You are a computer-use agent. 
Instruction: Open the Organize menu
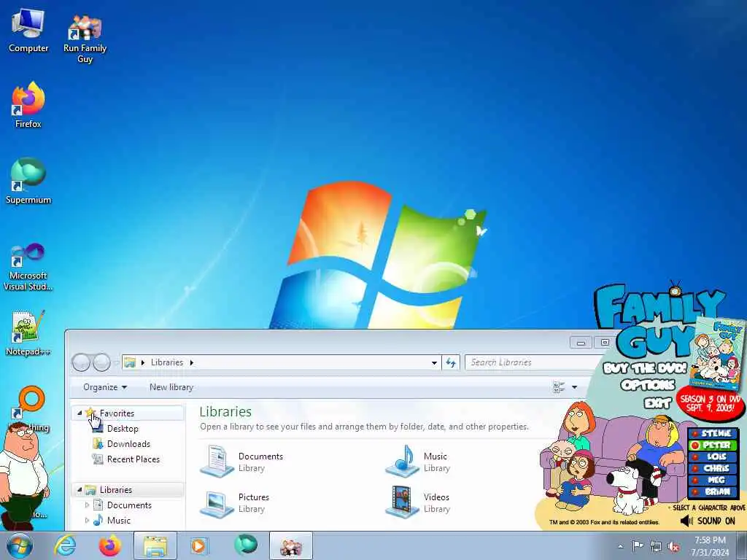tap(105, 387)
